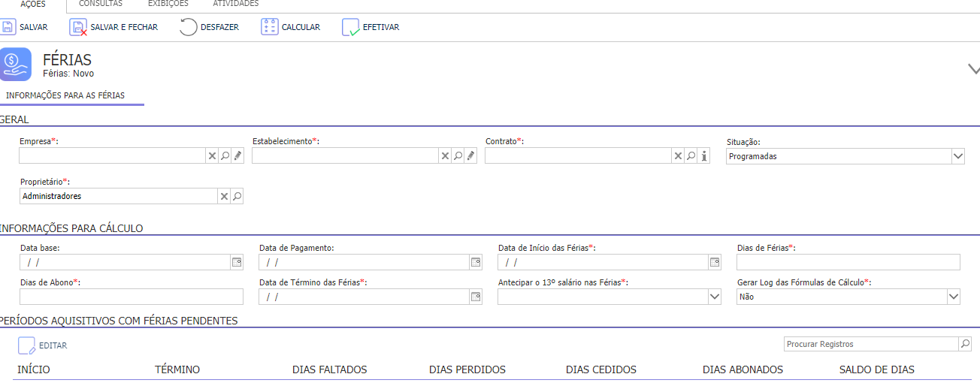Click the Editar button in períodos aquisitivos
This screenshot has width=980, height=386.
click(x=43, y=345)
